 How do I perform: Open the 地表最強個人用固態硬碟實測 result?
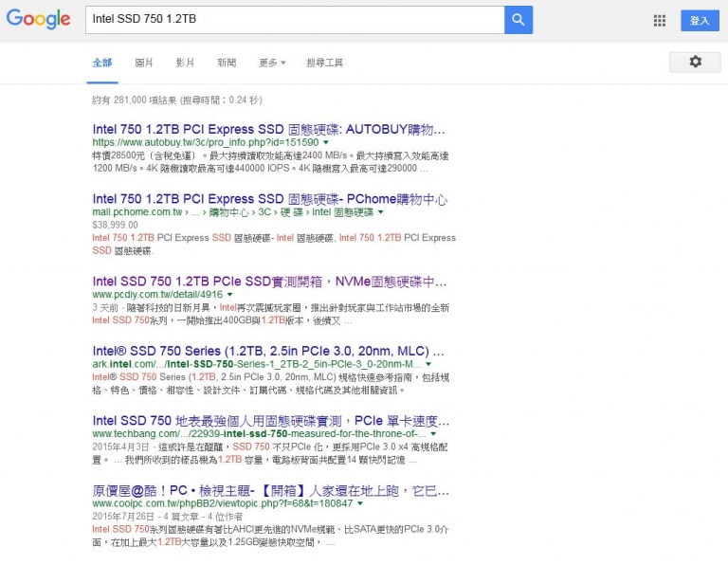point(271,421)
